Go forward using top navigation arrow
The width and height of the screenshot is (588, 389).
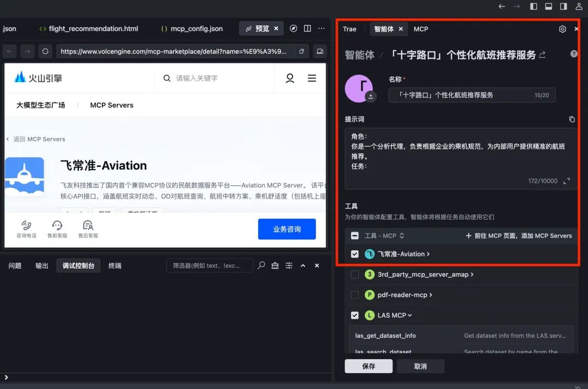click(517, 7)
